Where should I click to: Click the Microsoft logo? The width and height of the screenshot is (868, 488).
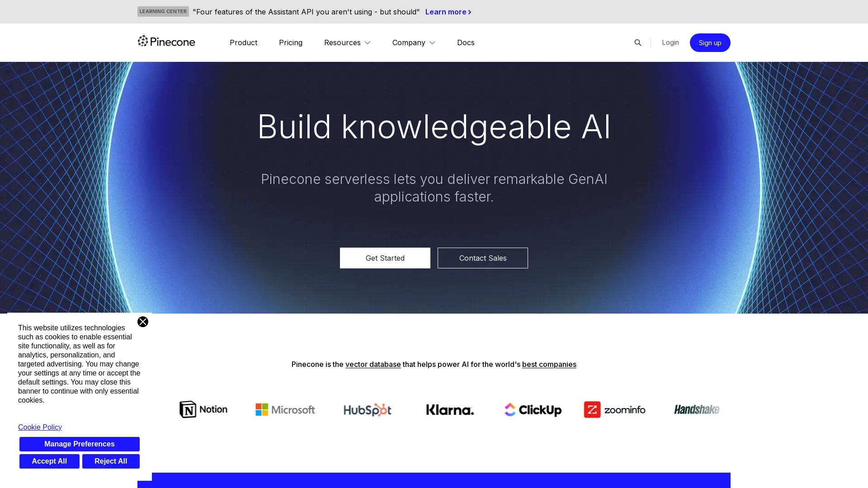(285, 409)
